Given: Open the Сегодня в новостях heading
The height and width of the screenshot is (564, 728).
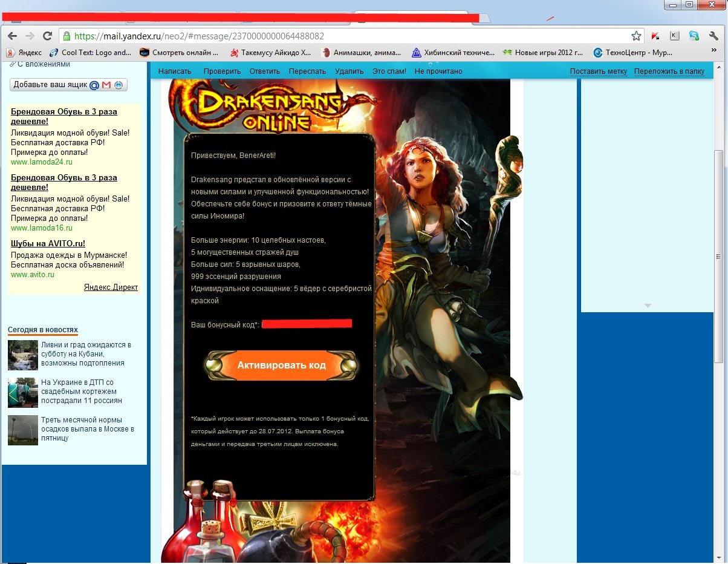Looking at the screenshot, I should coord(43,330).
